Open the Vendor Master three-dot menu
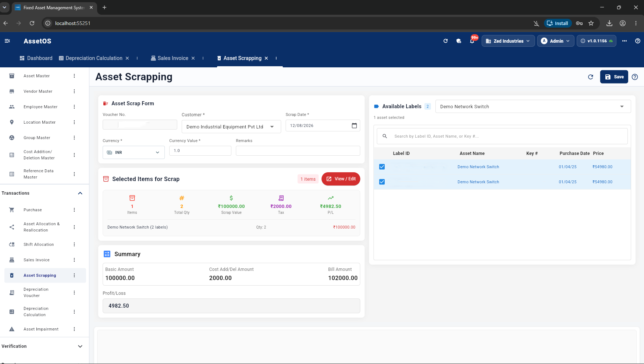 tap(74, 91)
